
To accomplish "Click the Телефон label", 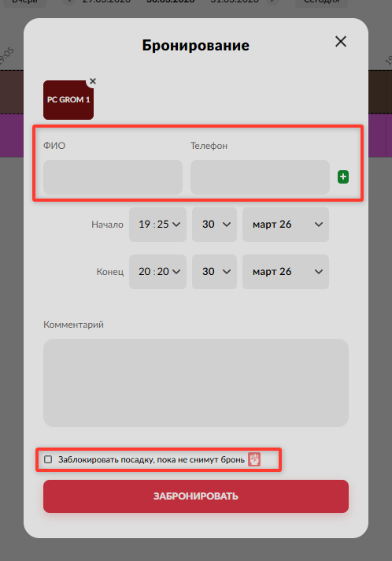I will pyautogui.click(x=209, y=146).
